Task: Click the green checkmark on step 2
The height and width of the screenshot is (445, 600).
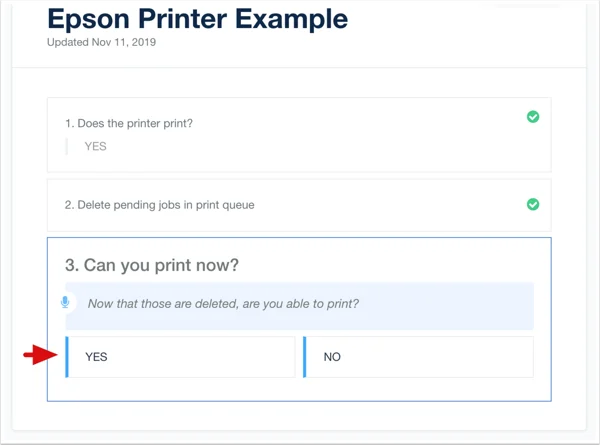Action: point(533,204)
